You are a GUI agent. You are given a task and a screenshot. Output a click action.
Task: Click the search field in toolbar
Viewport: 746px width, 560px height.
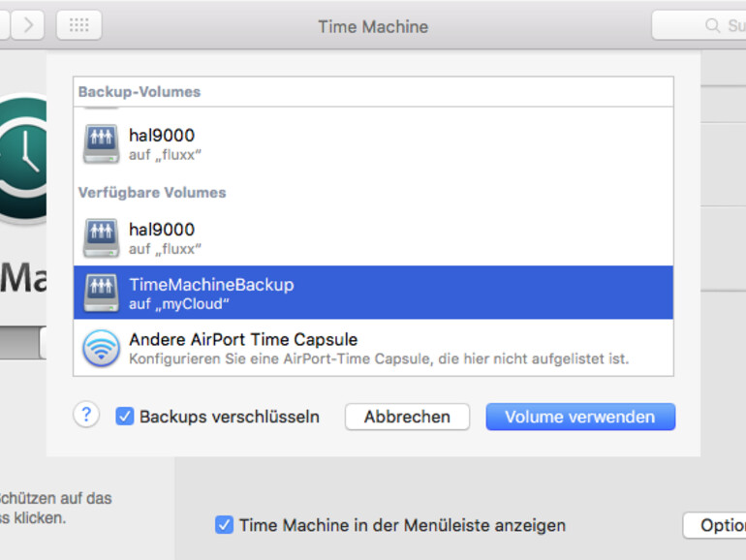coord(699,25)
